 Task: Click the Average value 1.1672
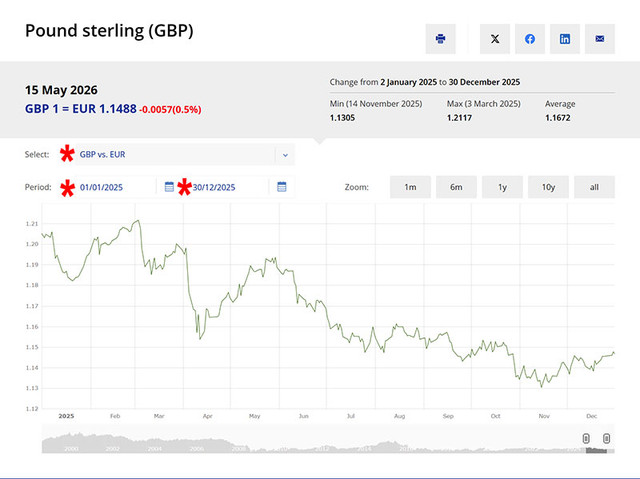click(x=558, y=118)
